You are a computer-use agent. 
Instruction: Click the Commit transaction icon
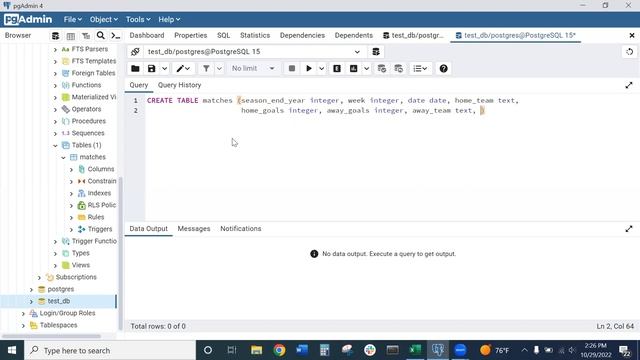coord(382,69)
